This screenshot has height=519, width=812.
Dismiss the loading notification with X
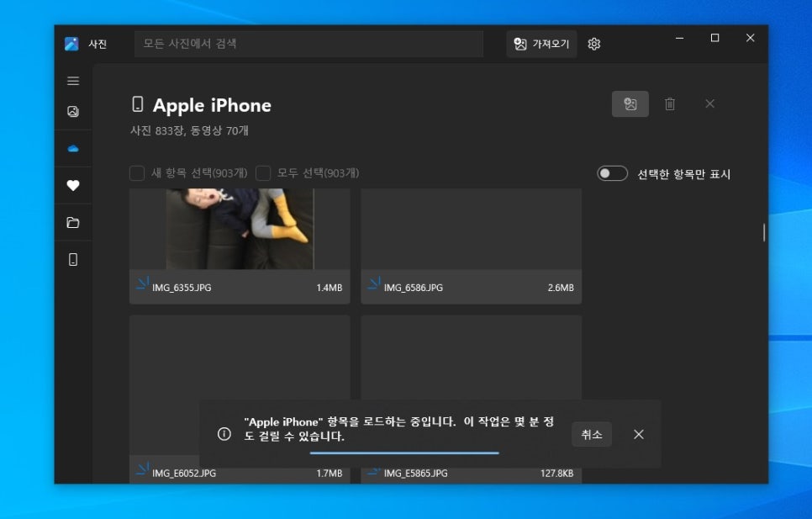click(639, 434)
